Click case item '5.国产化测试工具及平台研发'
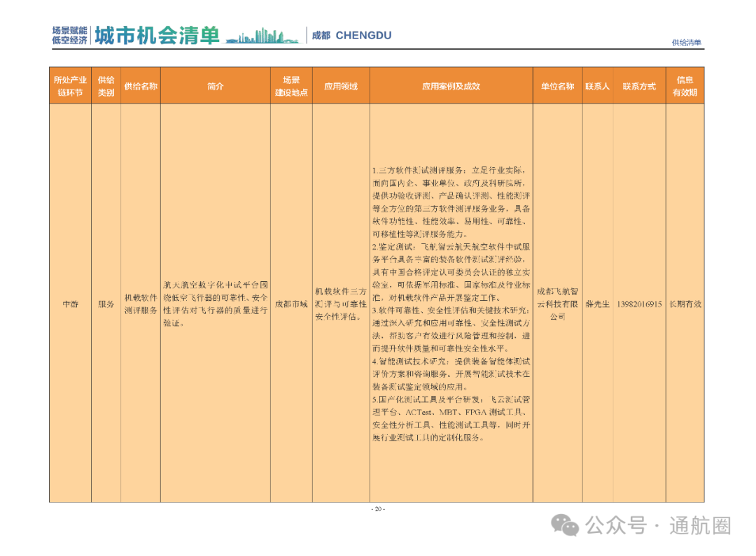Viewport: 756px width, 556px height. point(451,418)
